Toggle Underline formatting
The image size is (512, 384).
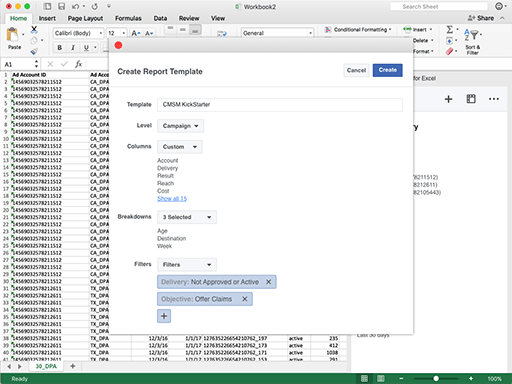(x=86, y=48)
